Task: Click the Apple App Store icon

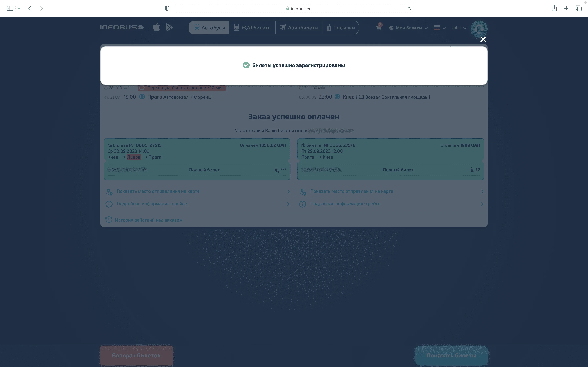Action: click(157, 27)
